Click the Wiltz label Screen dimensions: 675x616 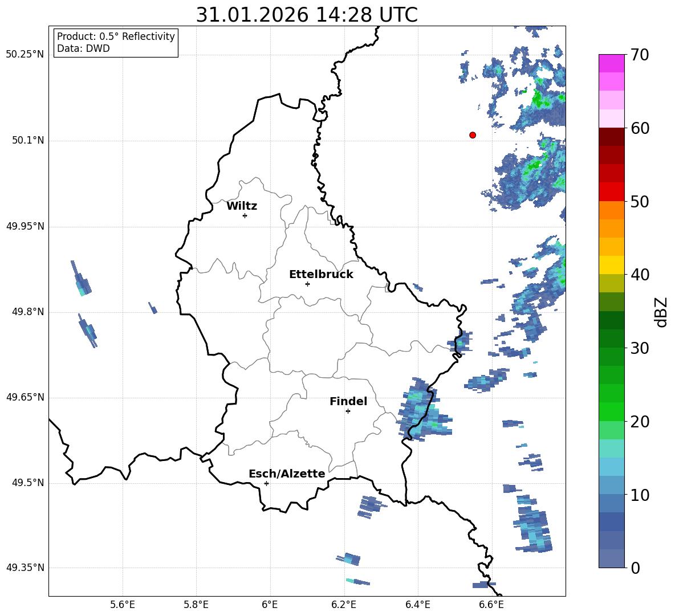[242, 206]
